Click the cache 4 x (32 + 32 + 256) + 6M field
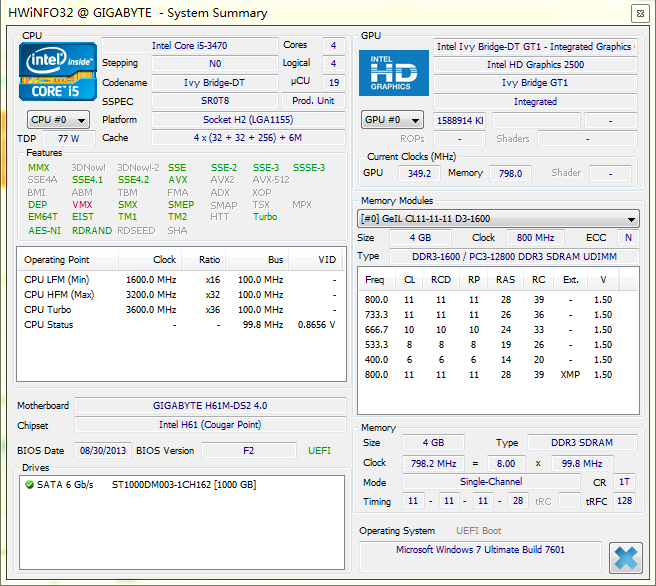Screen dimensions: 656x586 (248, 138)
